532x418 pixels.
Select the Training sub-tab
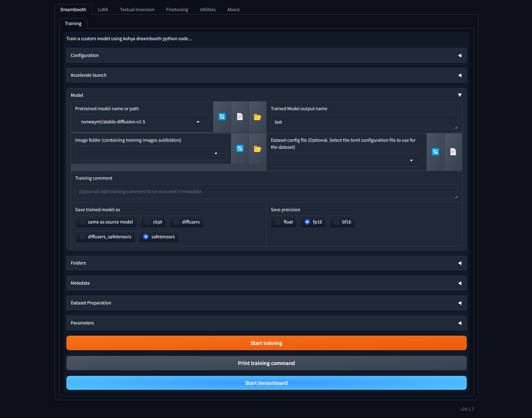tap(73, 23)
